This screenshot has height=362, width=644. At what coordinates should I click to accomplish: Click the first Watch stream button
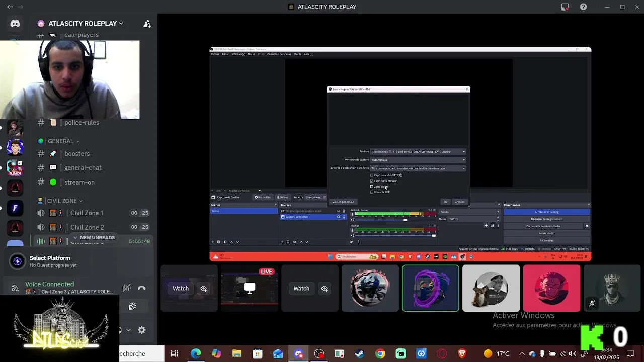[181, 288]
